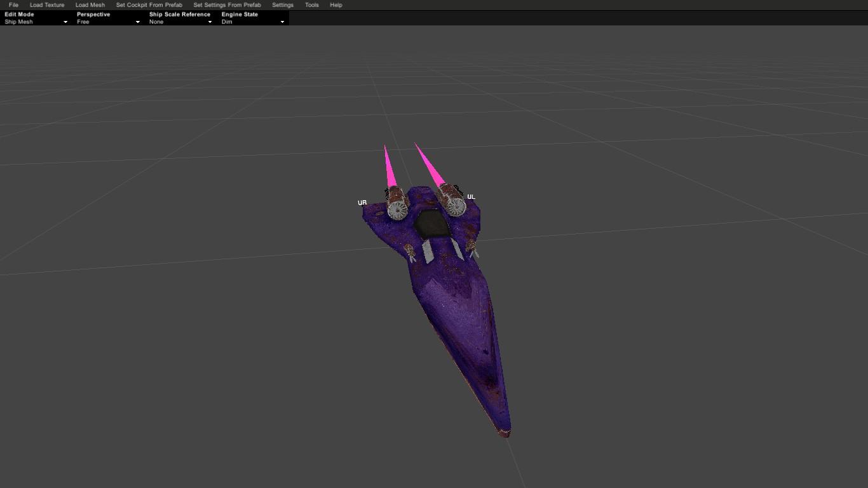Choose Set Cockpit From Prefab
Screen dimensions: 868x488
pos(149,5)
